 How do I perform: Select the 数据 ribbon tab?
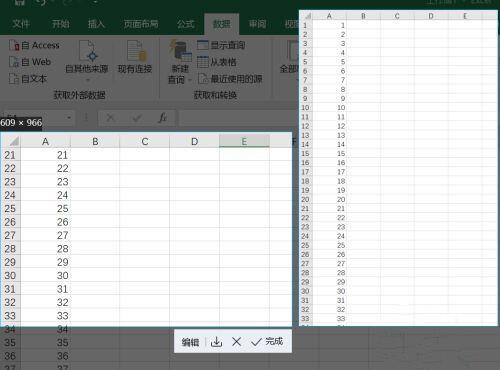[222, 24]
